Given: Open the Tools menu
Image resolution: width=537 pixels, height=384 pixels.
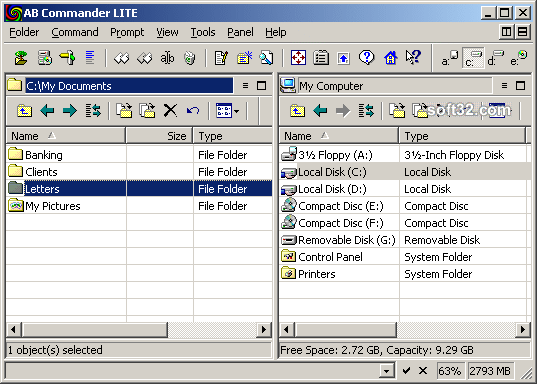Looking at the screenshot, I should click(203, 32).
